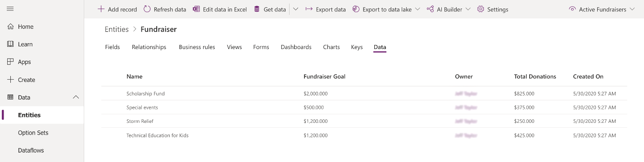Click the Entities breadcrumb link
The image size is (644, 162).
coord(117,29)
